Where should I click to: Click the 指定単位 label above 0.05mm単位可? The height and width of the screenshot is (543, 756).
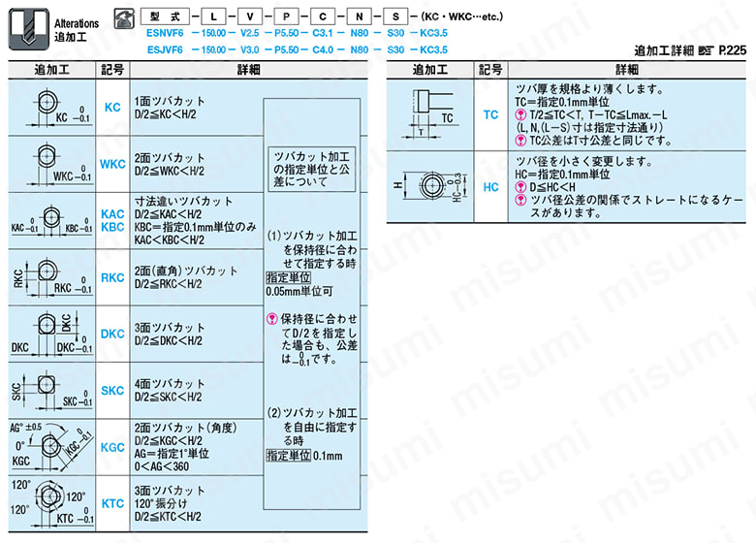click(x=288, y=277)
